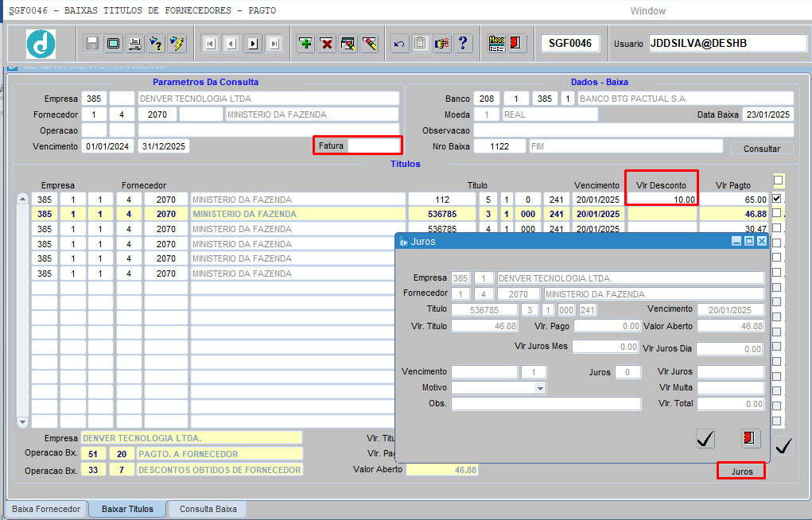Click main form checkmark confirm button
The width and height of the screenshot is (812, 520).
pos(784,445)
